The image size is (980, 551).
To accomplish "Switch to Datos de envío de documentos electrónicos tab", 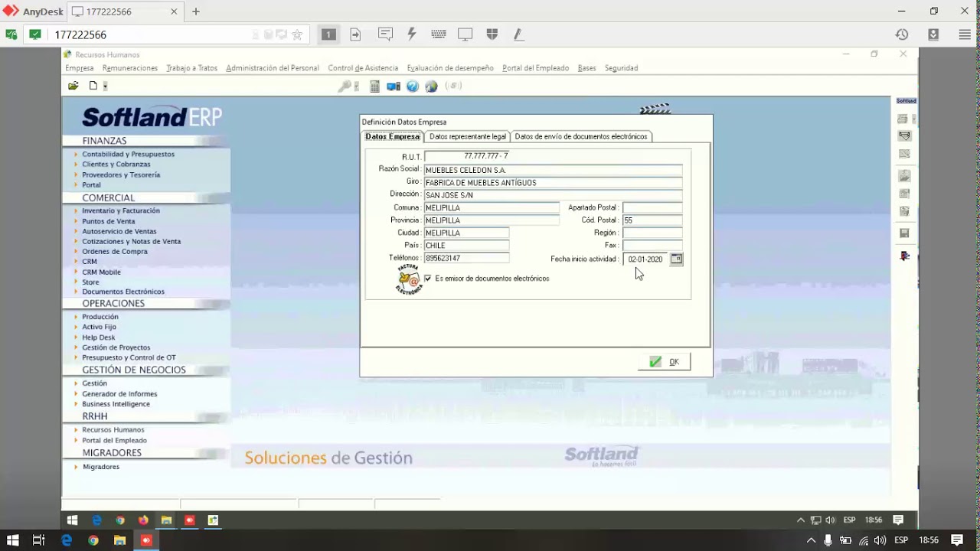I will pyautogui.click(x=581, y=136).
